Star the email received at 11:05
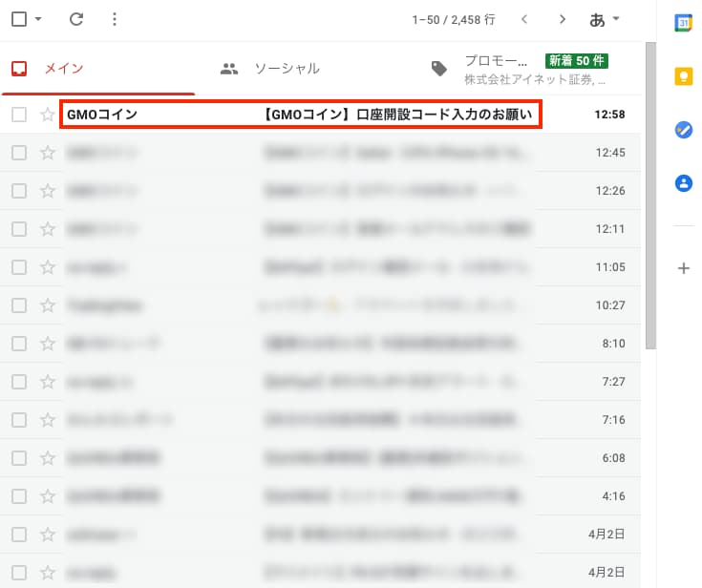The height and width of the screenshot is (588, 702). tap(48, 267)
